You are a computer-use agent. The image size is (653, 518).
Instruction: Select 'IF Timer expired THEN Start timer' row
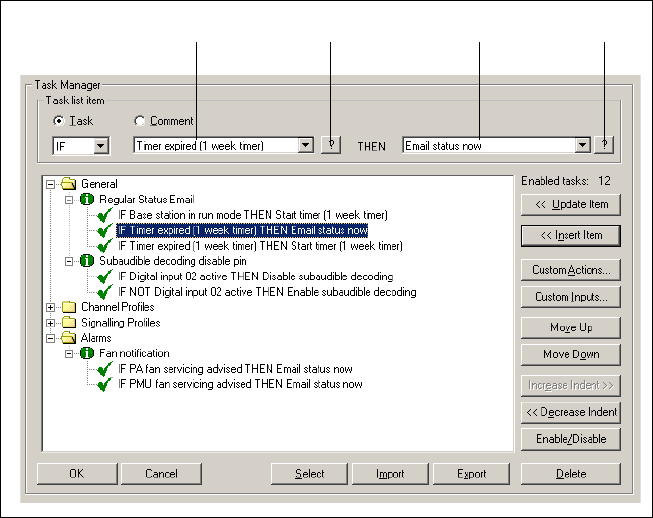coord(260,246)
